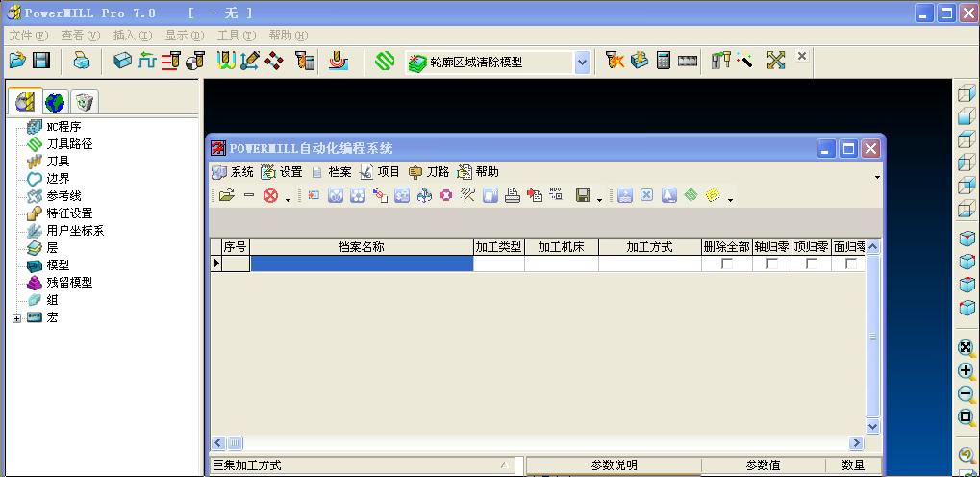980x477 pixels.
Task: Select 边界 tree item
Action: pyautogui.click(x=58, y=179)
